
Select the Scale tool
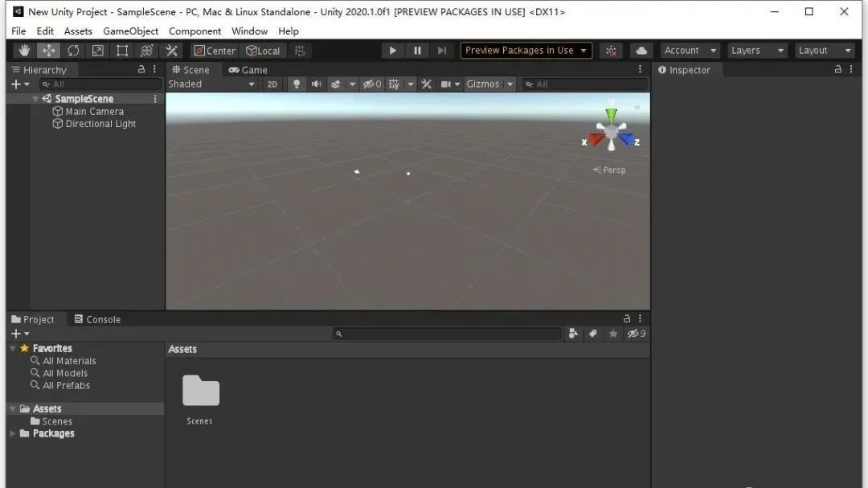[x=97, y=50]
